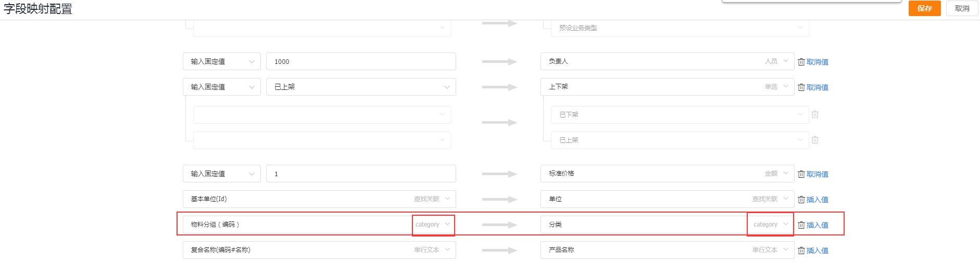980x263 pixels.
Task: Click the orange 保存 button
Action: (x=924, y=8)
